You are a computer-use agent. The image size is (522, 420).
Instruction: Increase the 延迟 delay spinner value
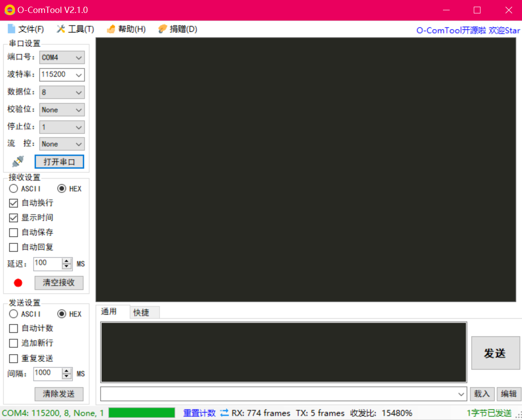coord(67,260)
